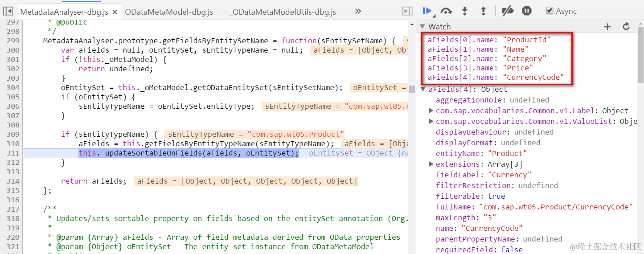Click the fullName property row
The width and height of the screenshot is (644, 254).
point(534,207)
